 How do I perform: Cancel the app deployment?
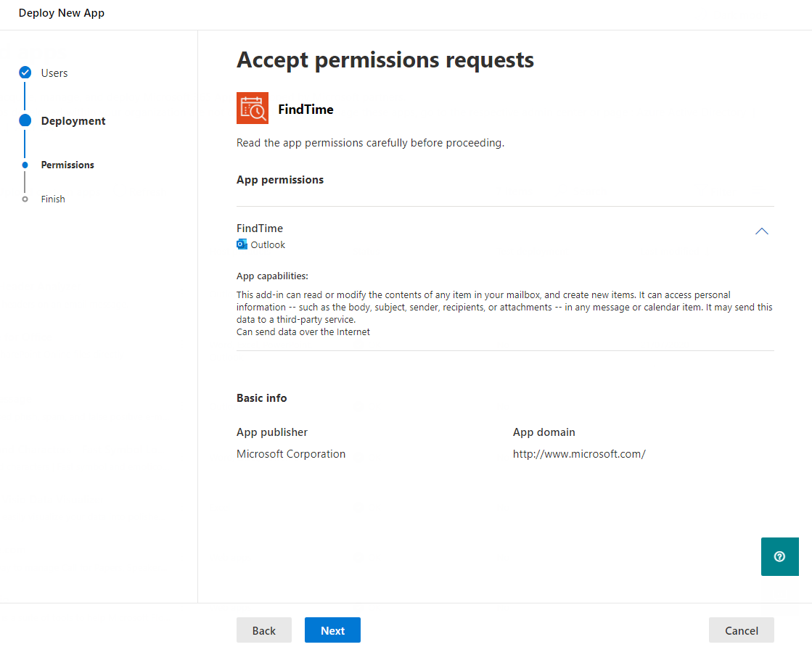pos(741,630)
